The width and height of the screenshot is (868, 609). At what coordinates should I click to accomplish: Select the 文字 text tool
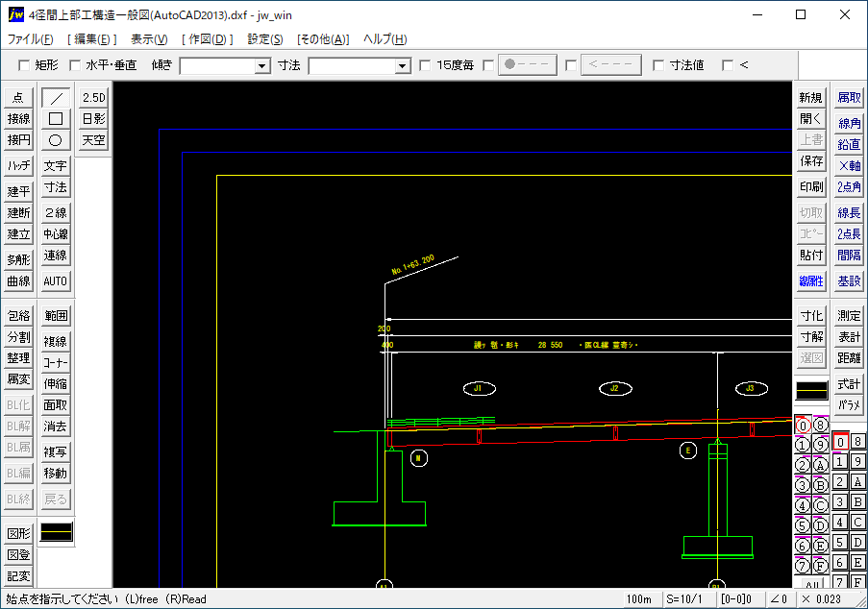pos(56,165)
